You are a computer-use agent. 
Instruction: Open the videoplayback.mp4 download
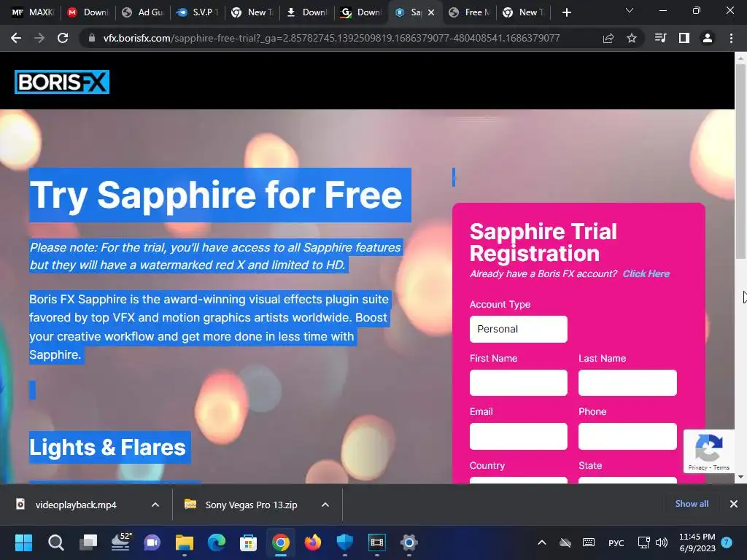(x=76, y=505)
